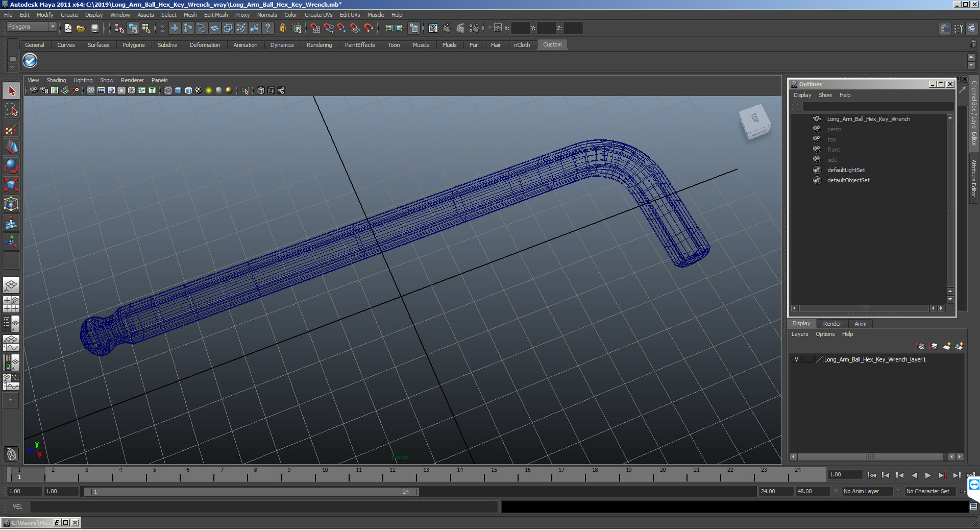
Task: Toggle resolution gate in viewport
Action: point(111,90)
